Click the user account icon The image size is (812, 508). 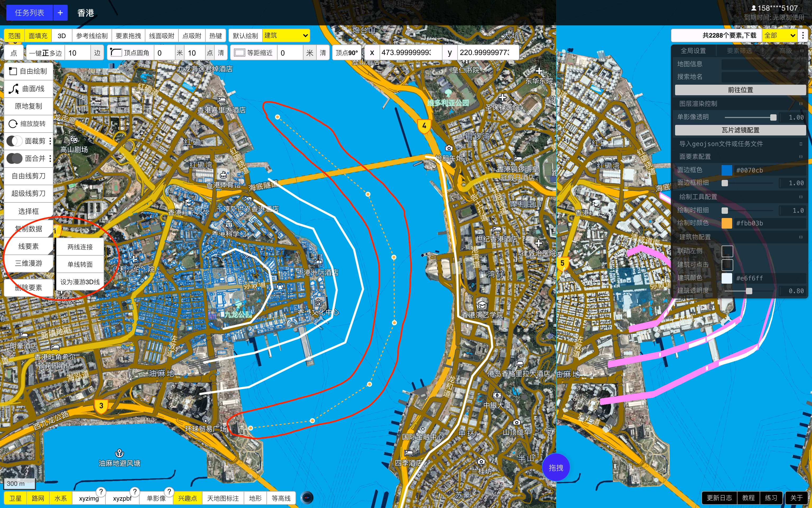pos(754,8)
